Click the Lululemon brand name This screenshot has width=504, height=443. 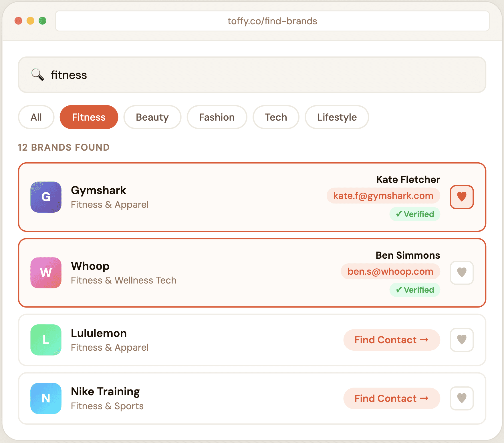[99, 333]
